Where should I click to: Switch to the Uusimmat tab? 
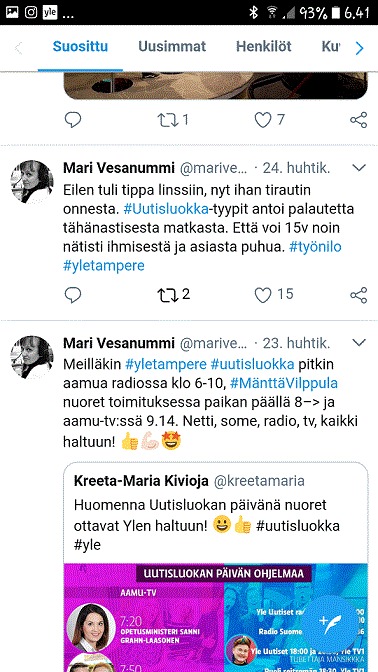coord(172,46)
